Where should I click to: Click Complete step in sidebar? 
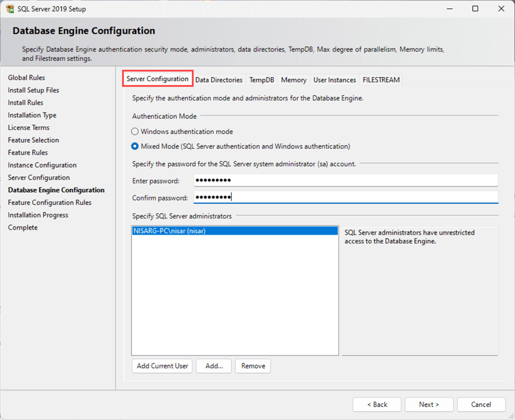(23, 228)
